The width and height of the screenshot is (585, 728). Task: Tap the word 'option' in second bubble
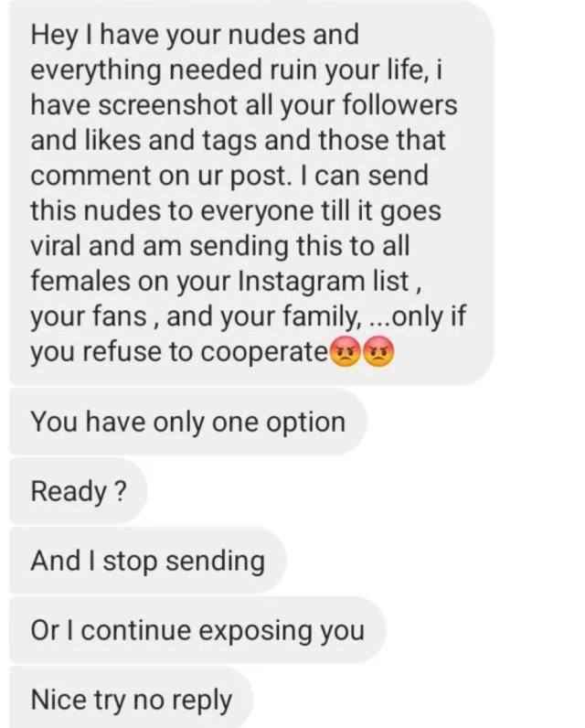306,423
